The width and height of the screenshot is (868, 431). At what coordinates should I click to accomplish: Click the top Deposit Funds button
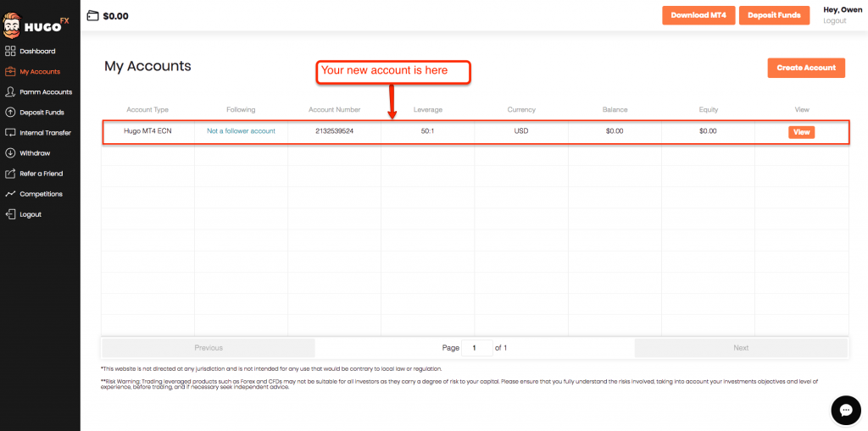tap(774, 15)
